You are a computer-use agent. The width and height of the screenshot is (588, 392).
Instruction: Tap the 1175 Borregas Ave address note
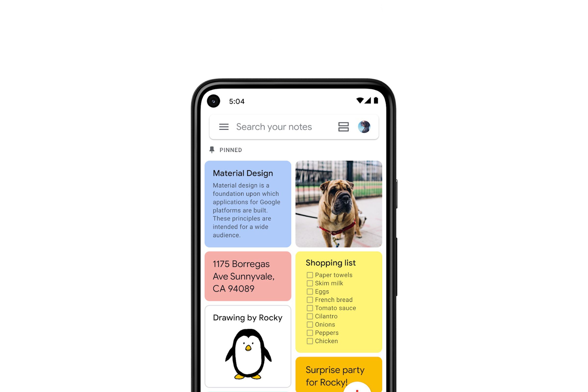248,276
